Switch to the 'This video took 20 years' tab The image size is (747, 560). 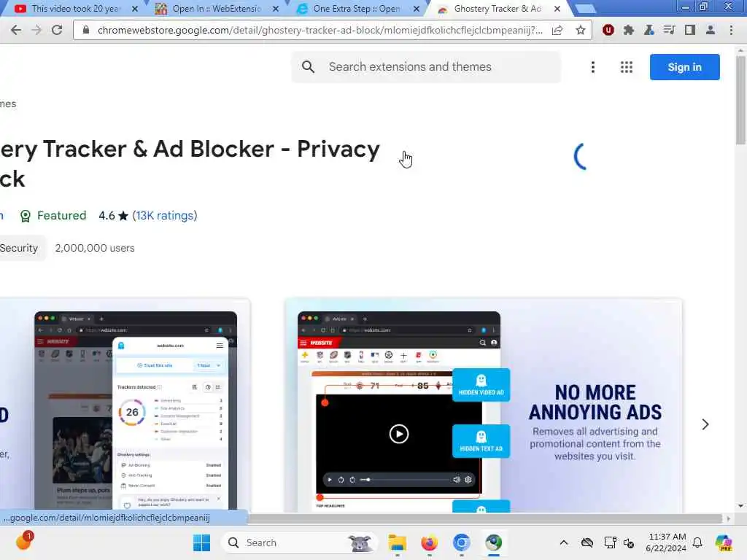[74, 9]
